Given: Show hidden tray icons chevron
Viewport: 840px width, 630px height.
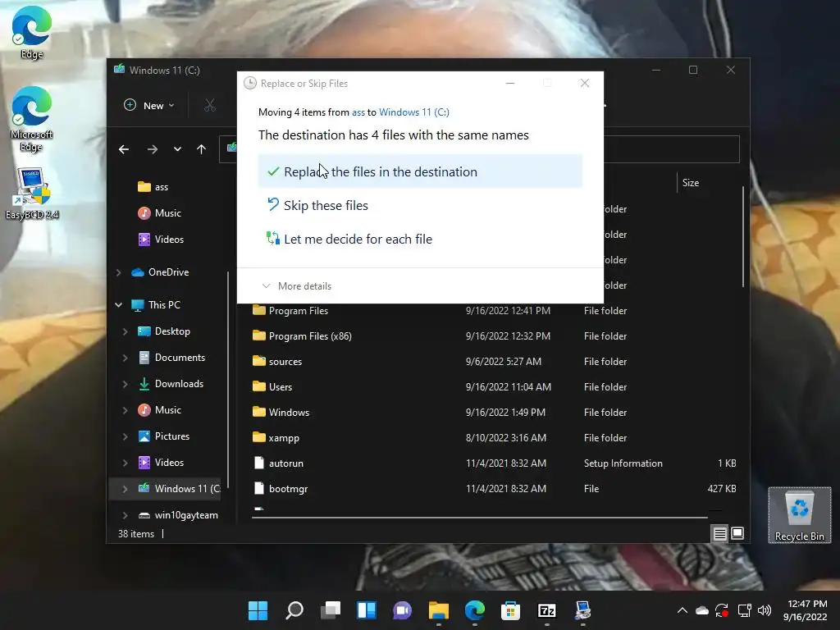Looking at the screenshot, I should (682, 610).
